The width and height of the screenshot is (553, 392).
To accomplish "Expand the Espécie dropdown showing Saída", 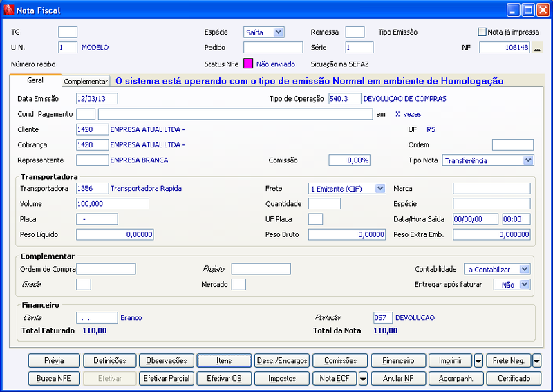I will pos(279,32).
